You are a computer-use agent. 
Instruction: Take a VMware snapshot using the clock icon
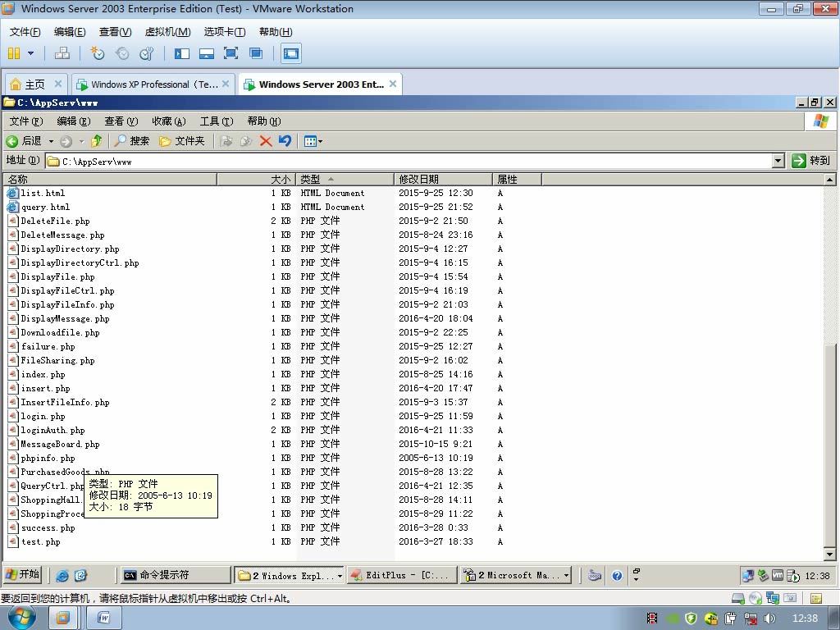pyautogui.click(x=97, y=53)
